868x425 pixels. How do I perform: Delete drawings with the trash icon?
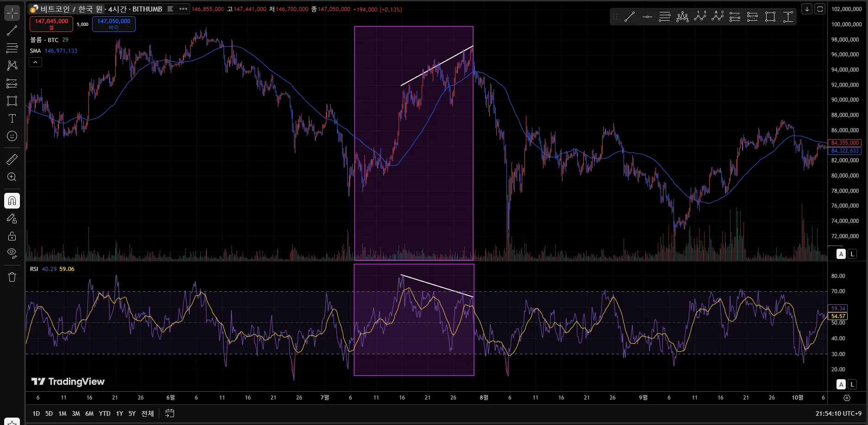[x=12, y=277]
